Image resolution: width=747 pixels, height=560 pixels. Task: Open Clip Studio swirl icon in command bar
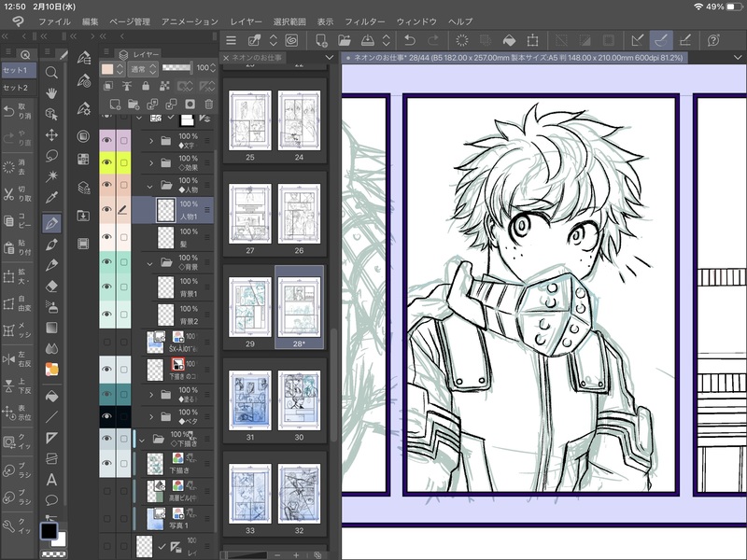click(x=291, y=40)
